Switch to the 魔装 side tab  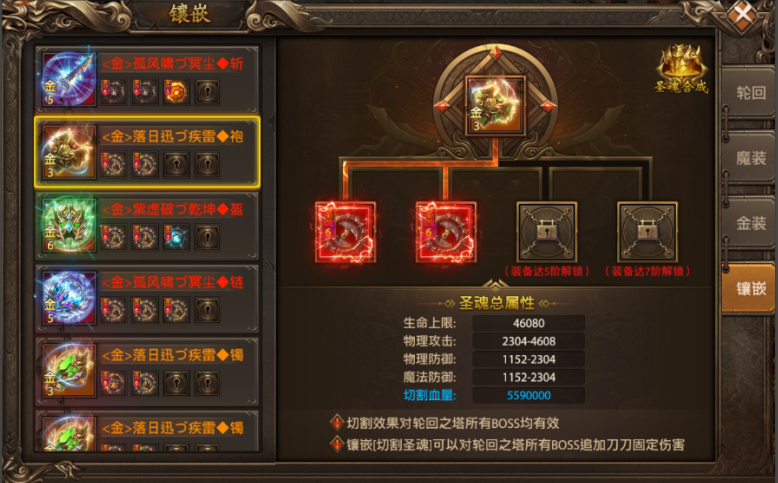(x=750, y=158)
